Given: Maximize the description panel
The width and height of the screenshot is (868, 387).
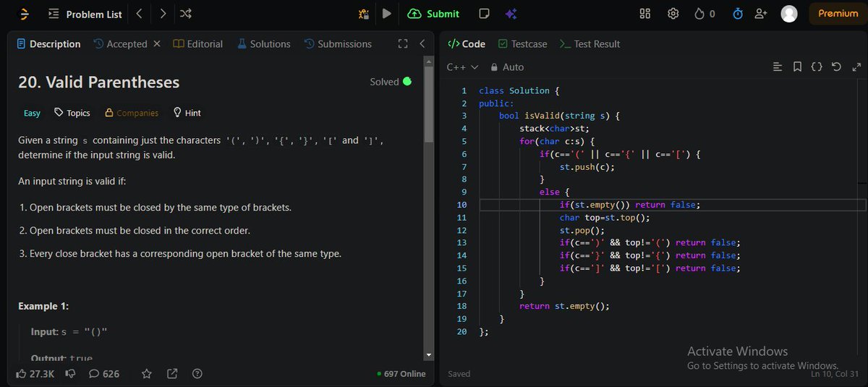Looking at the screenshot, I should click(x=404, y=44).
